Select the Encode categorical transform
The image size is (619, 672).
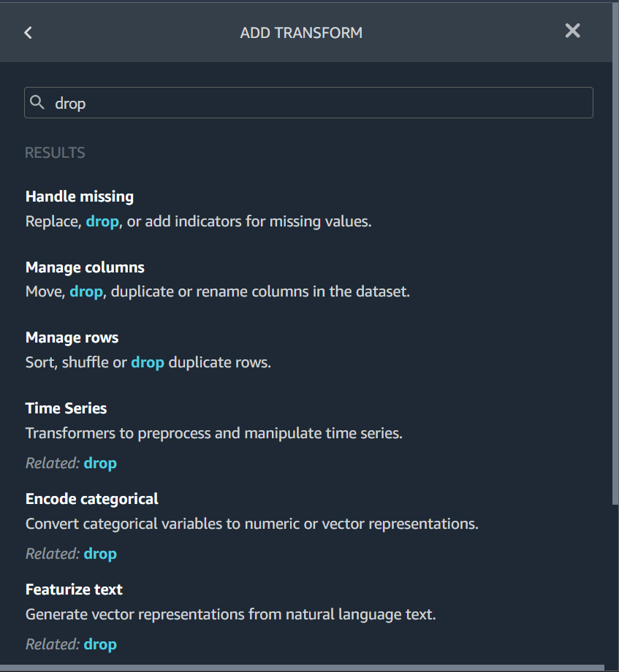pos(91,498)
